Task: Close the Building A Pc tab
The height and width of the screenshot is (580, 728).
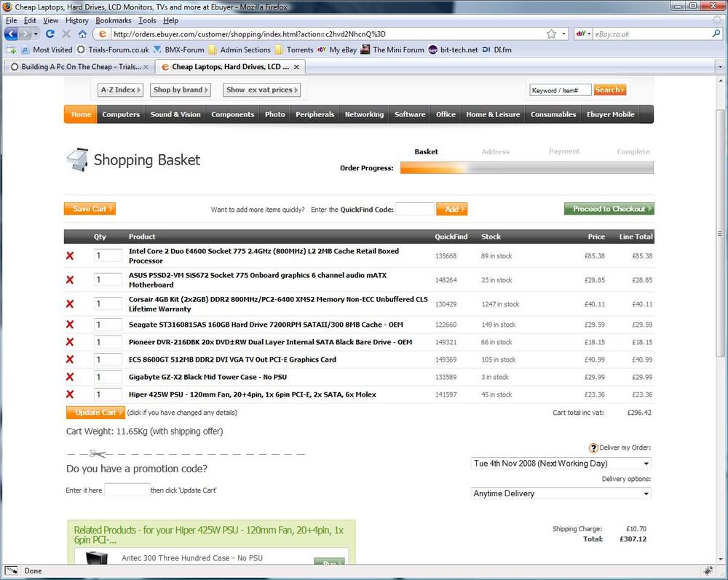Action: pyautogui.click(x=146, y=67)
